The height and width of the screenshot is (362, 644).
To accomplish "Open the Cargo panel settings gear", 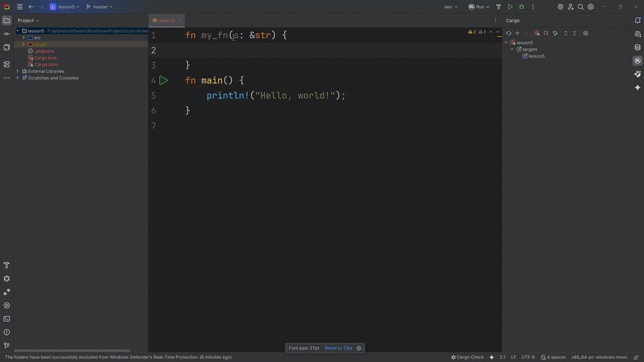I will [586, 33].
